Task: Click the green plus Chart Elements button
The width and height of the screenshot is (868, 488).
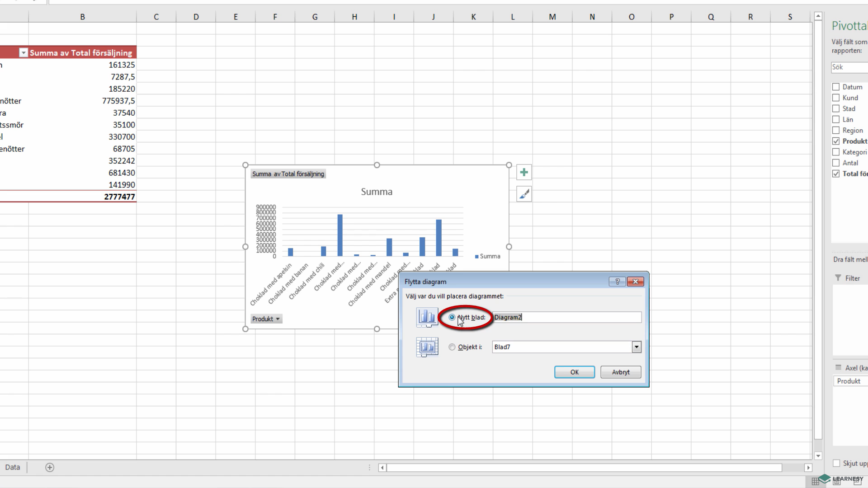Action: point(524,172)
